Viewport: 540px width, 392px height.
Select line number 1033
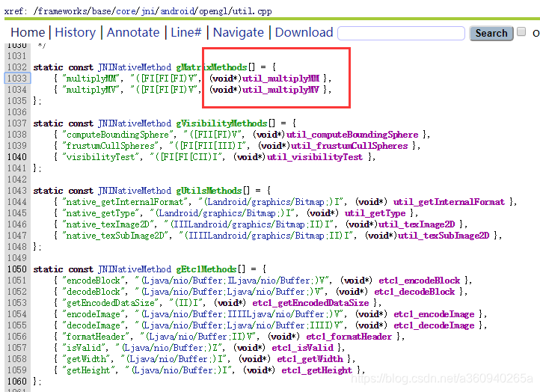(17, 79)
